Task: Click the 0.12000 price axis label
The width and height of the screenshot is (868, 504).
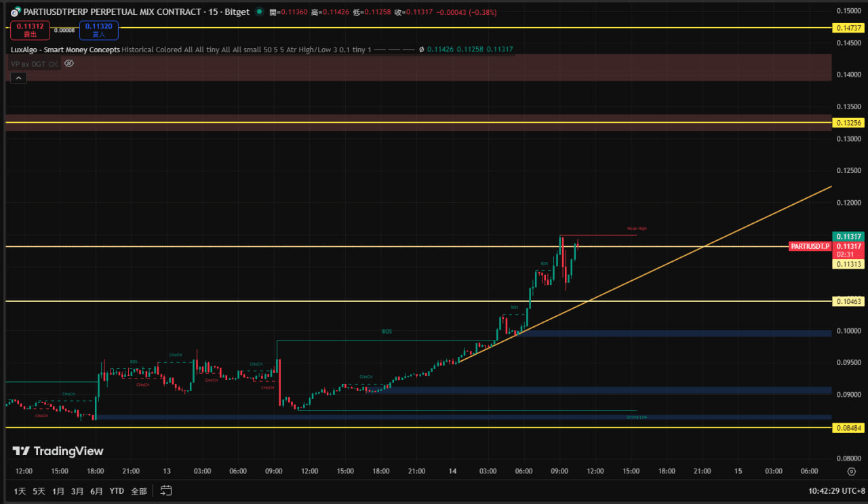Action: pos(849,203)
